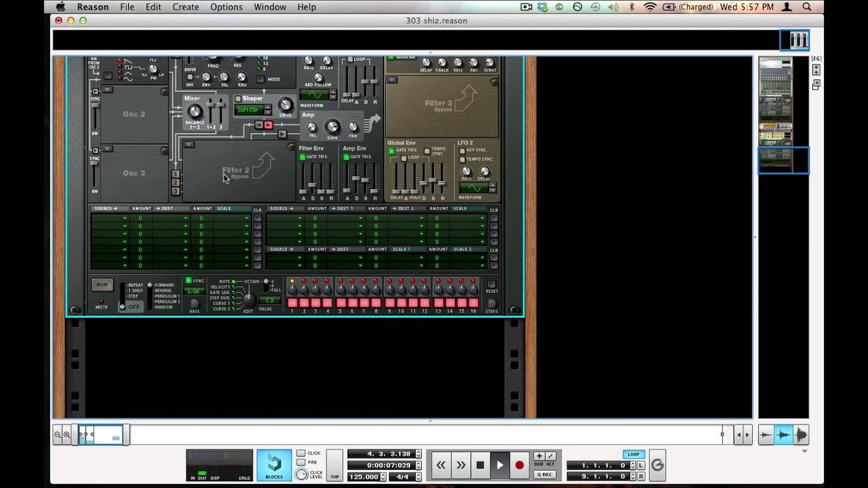Viewport: 868px width, 488px height.
Task: Open Spotlight search in the menu bar
Action: click(807, 7)
